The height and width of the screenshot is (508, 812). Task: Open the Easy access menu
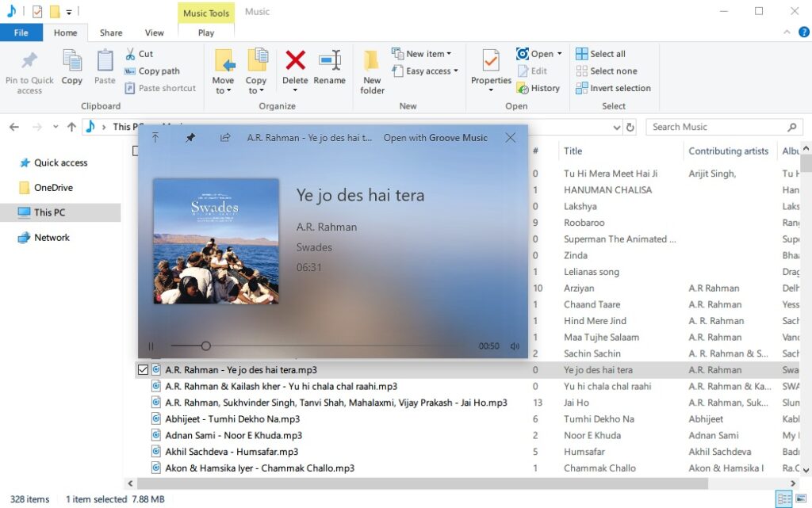(425, 71)
